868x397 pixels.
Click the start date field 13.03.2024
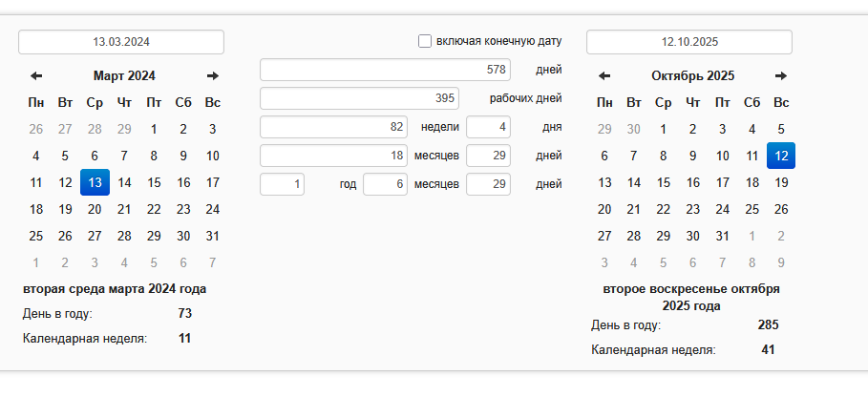[121, 42]
